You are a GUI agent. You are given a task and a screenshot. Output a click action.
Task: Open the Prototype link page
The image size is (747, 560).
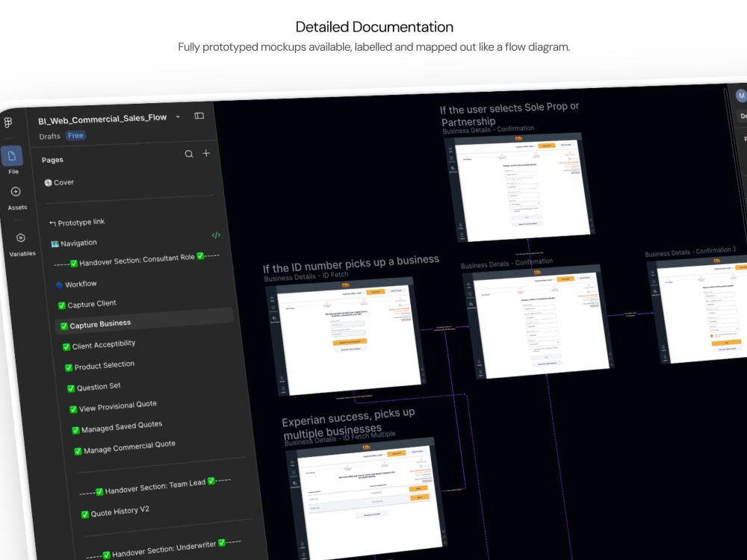[x=77, y=223]
